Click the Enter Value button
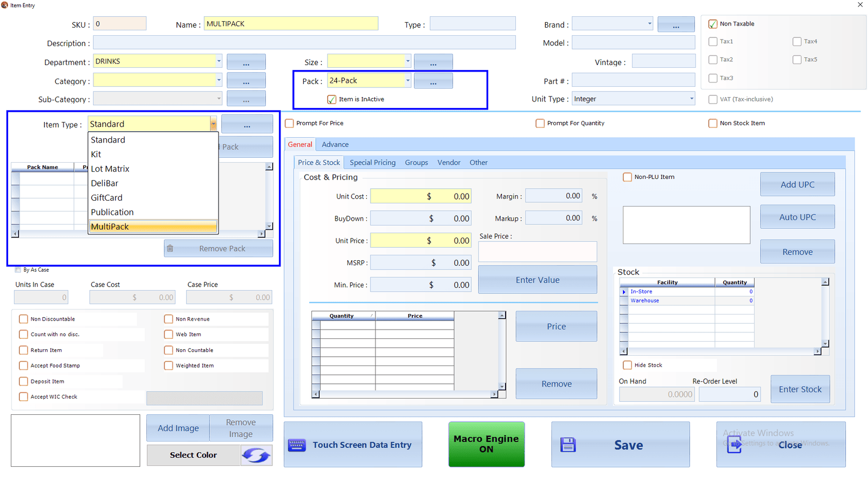The width and height of the screenshot is (868, 488). [538, 280]
